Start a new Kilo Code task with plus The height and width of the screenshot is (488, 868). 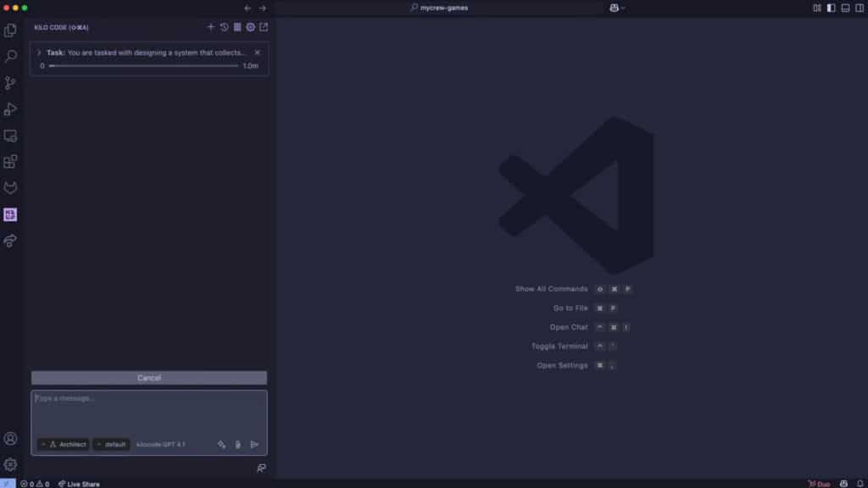click(210, 27)
